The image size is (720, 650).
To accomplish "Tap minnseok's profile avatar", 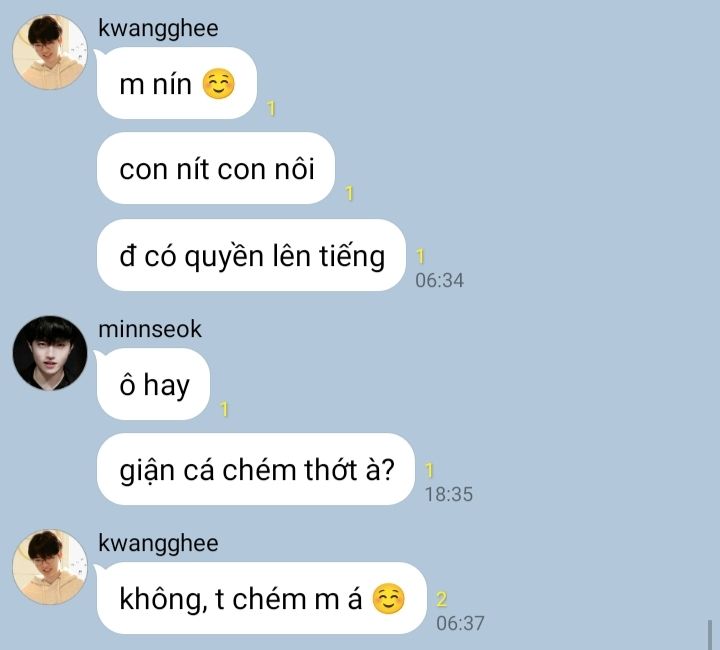I will (x=50, y=353).
